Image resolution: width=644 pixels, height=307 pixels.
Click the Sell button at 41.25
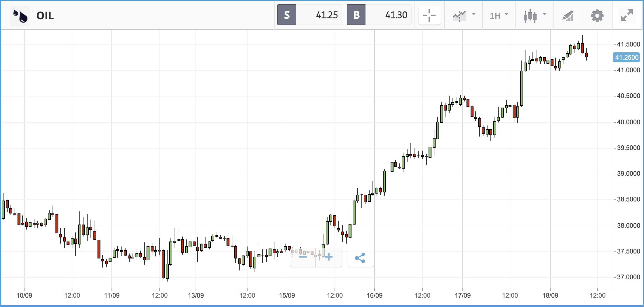tap(309, 15)
